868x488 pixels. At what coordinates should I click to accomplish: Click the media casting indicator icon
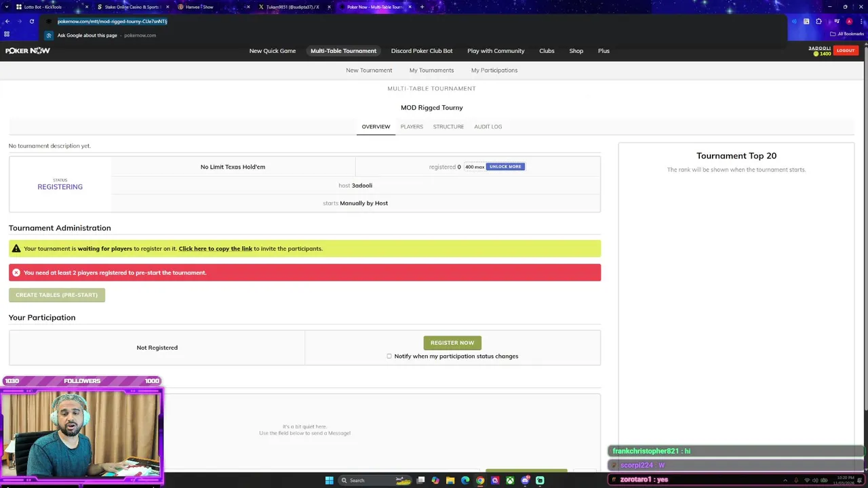point(794,21)
